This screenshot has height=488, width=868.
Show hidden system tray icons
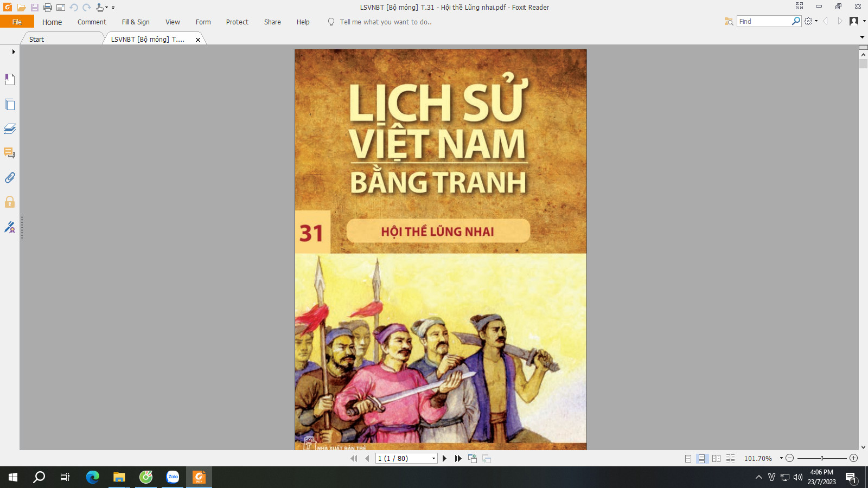(758, 477)
